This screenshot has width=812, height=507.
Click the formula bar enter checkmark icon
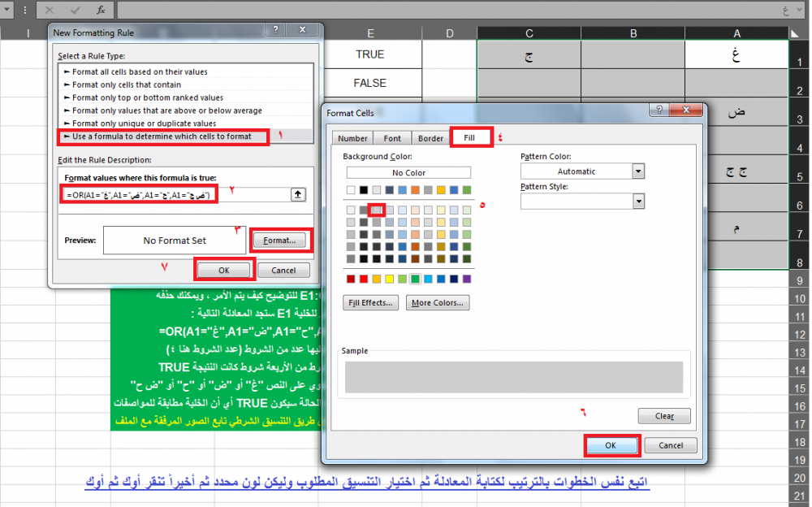pyautogui.click(x=75, y=10)
